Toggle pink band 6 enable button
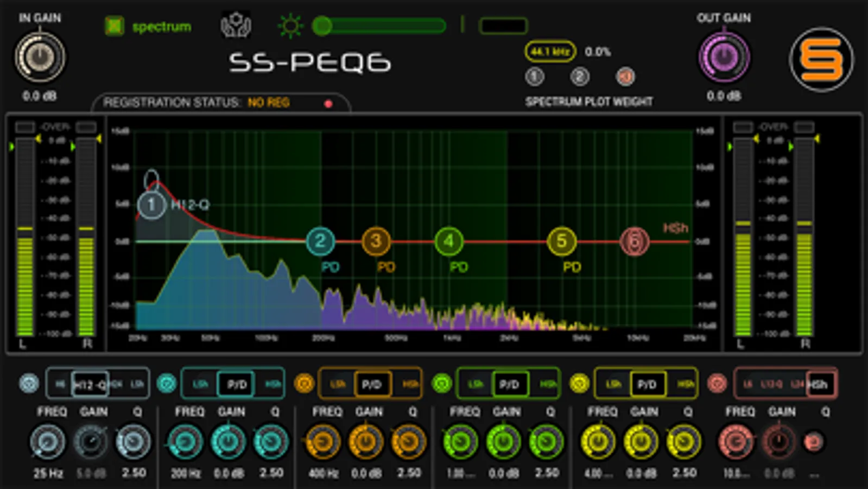The height and width of the screenshot is (489, 868). click(x=717, y=384)
